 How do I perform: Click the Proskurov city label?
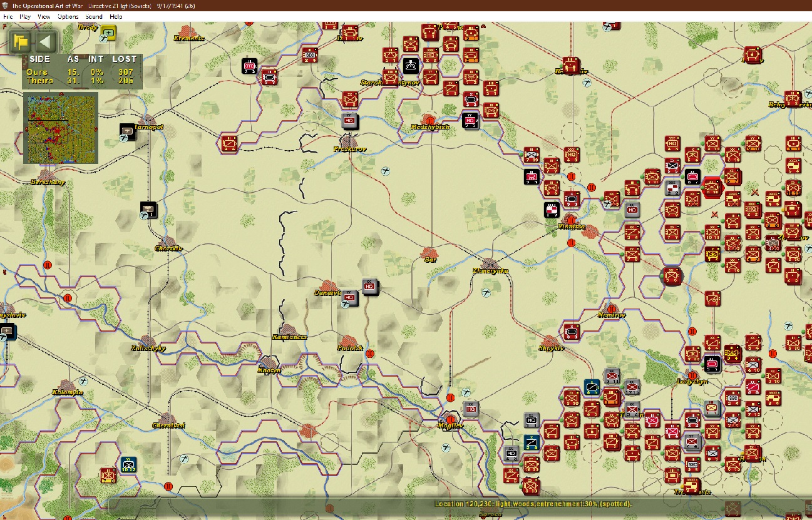tap(351, 150)
